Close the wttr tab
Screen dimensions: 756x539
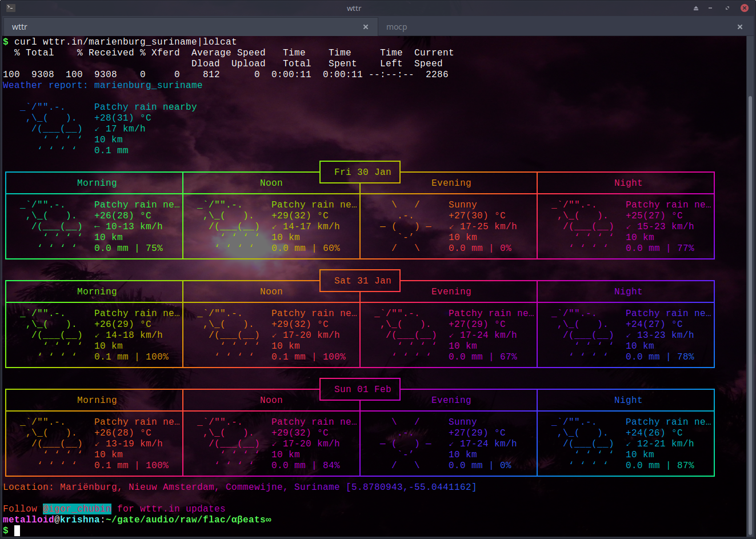[366, 27]
